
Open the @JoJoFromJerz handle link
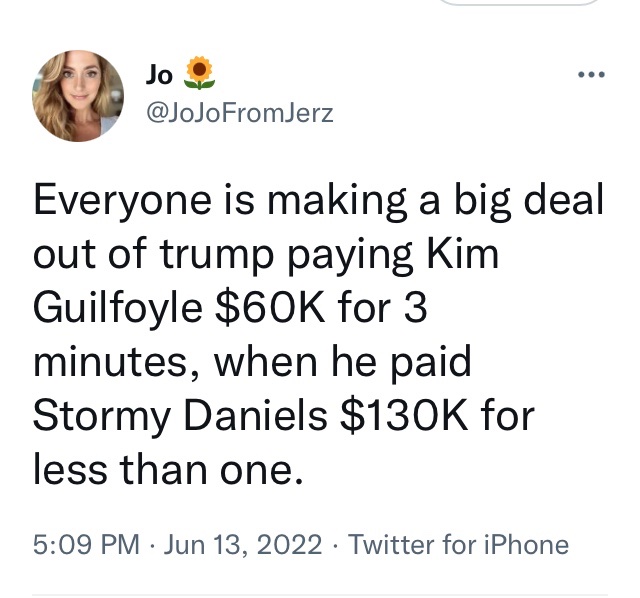click(240, 113)
